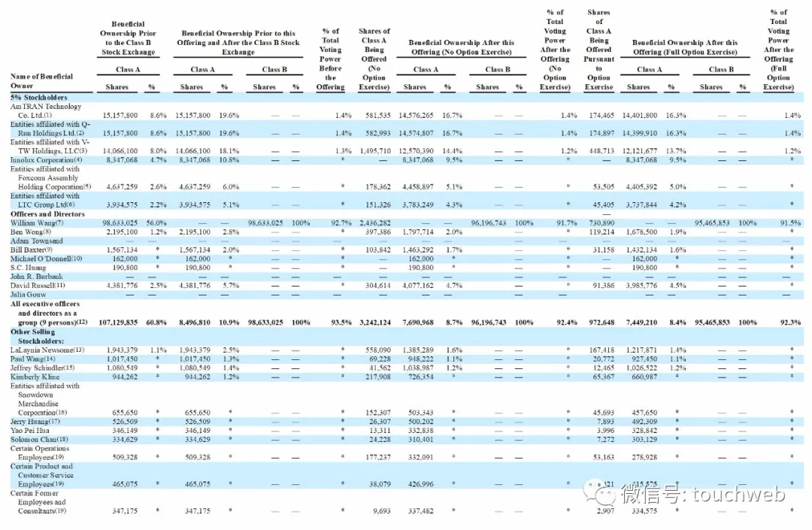Click the "Kimberly Kline" row name
This screenshot has width=812, height=530.
coord(35,377)
